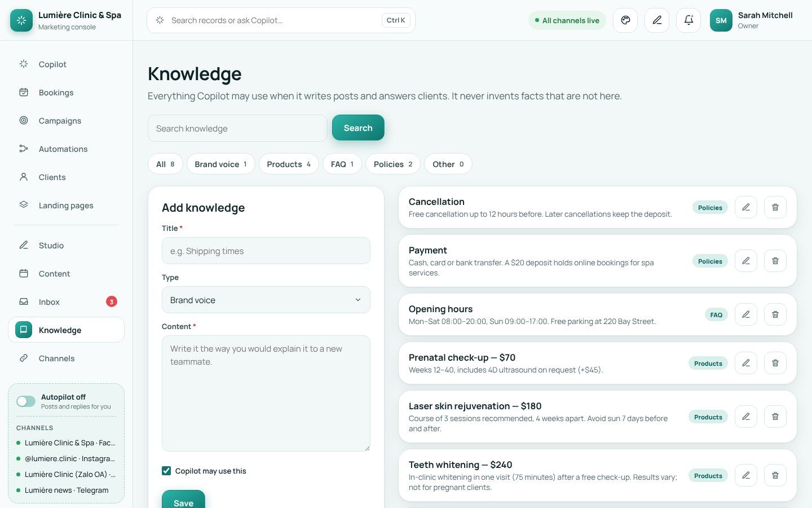This screenshot has width=812, height=508.
Task: Edit the Payment knowledge entry
Action: (x=746, y=261)
